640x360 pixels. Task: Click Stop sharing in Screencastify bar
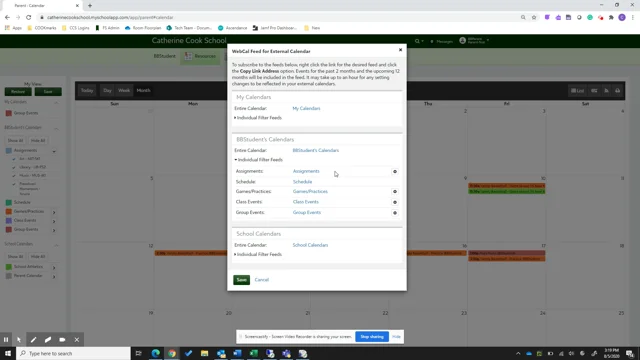[372, 337]
